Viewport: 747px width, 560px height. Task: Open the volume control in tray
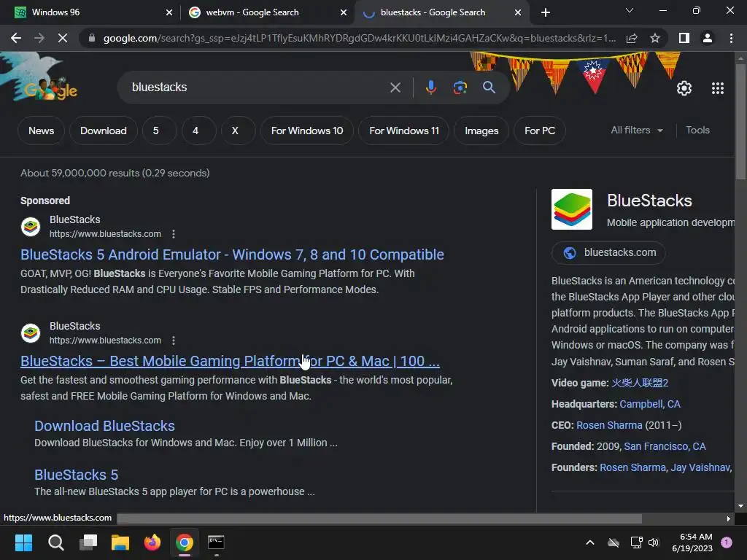click(654, 542)
